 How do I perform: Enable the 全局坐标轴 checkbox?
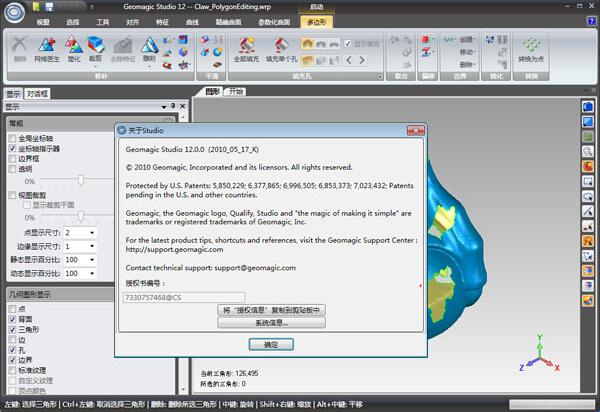(x=12, y=138)
